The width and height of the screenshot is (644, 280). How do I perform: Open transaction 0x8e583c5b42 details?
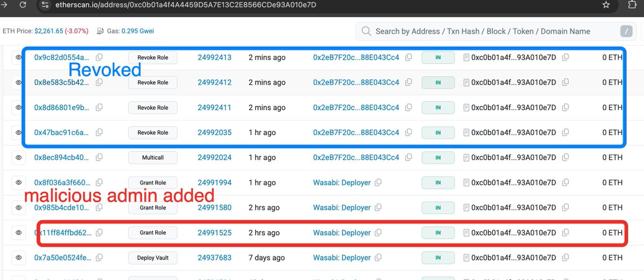point(62,82)
